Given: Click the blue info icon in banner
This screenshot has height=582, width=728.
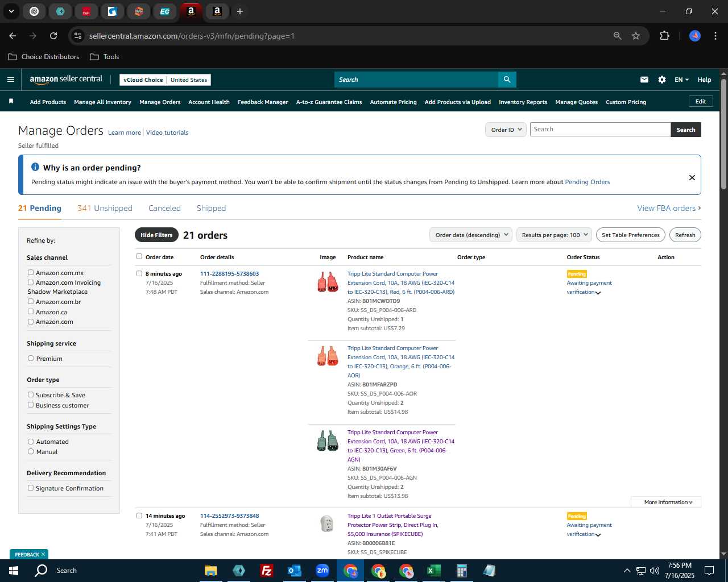Looking at the screenshot, I should point(35,167).
